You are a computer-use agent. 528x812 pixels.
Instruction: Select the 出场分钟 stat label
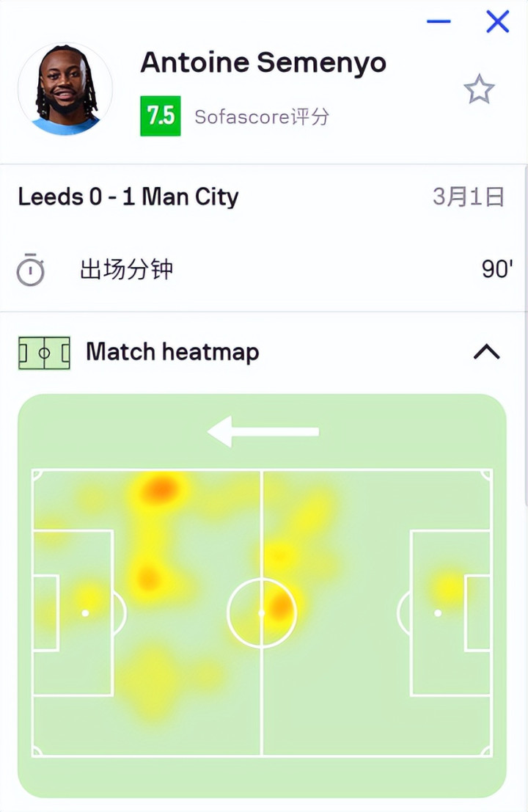pyautogui.click(x=126, y=269)
